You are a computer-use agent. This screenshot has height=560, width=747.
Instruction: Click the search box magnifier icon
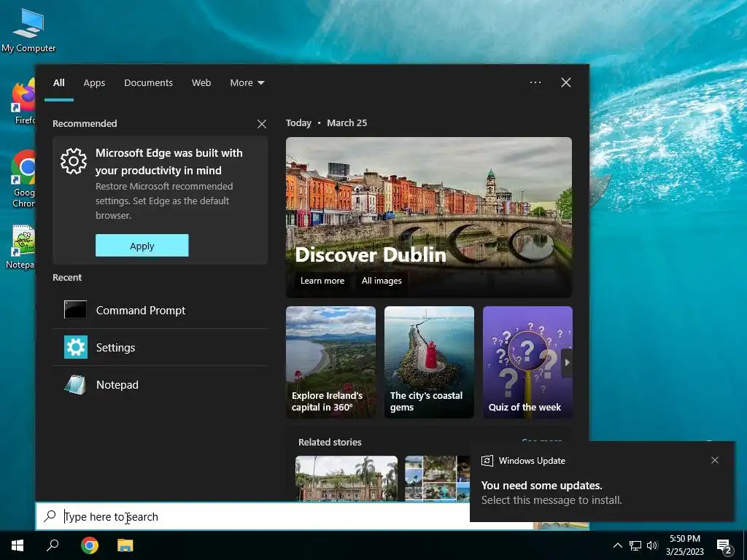(x=50, y=516)
